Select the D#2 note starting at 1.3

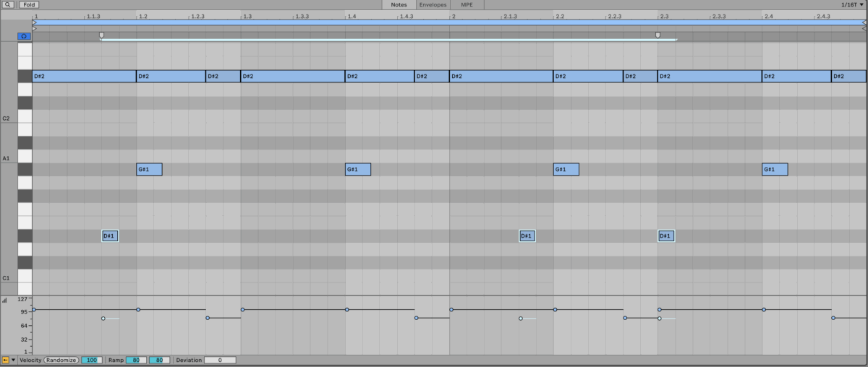point(293,76)
